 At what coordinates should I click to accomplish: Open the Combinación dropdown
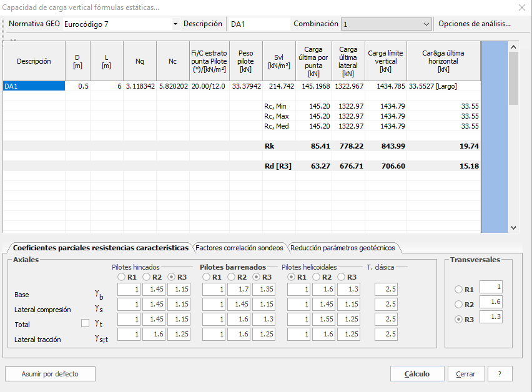pyautogui.click(x=386, y=24)
